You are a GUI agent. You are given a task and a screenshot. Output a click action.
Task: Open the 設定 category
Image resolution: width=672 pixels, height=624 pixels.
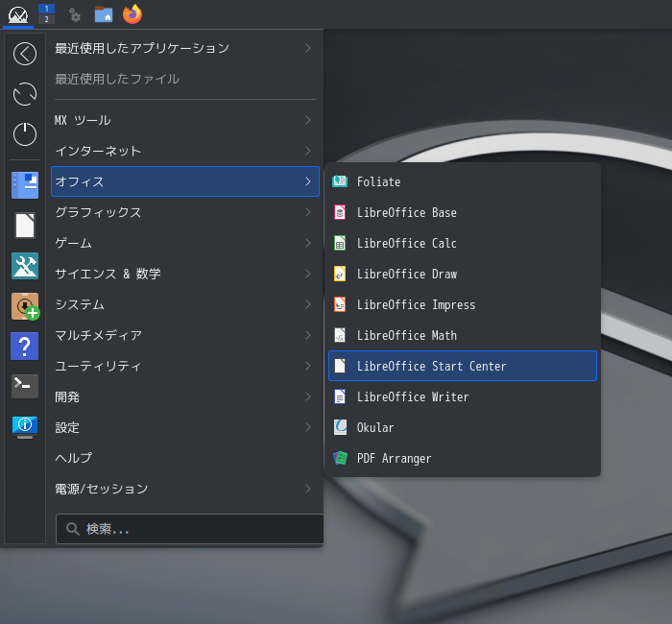point(185,427)
